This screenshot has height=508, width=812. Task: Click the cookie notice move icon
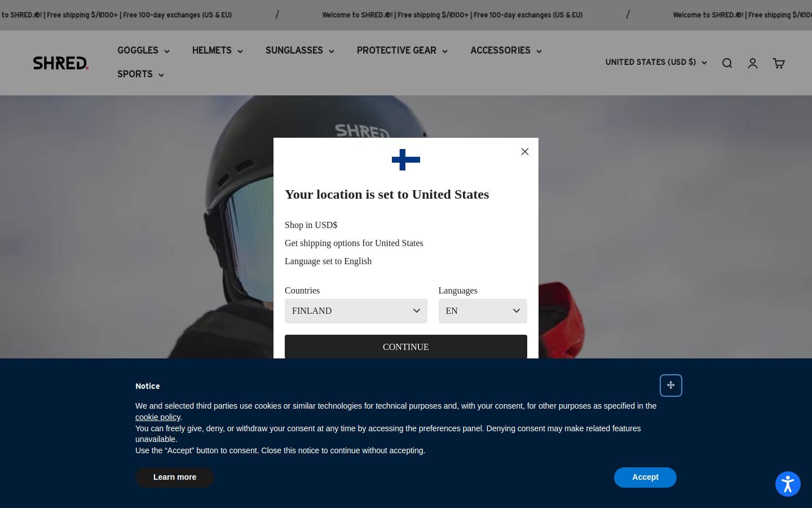[x=671, y=386]
